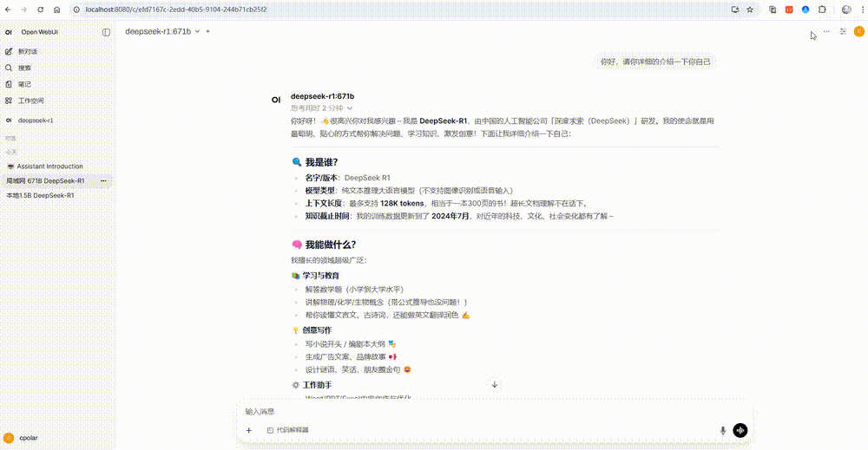Click the plus attach icon in message box
This screenshot has width=868, height=450.
point(249,430)
